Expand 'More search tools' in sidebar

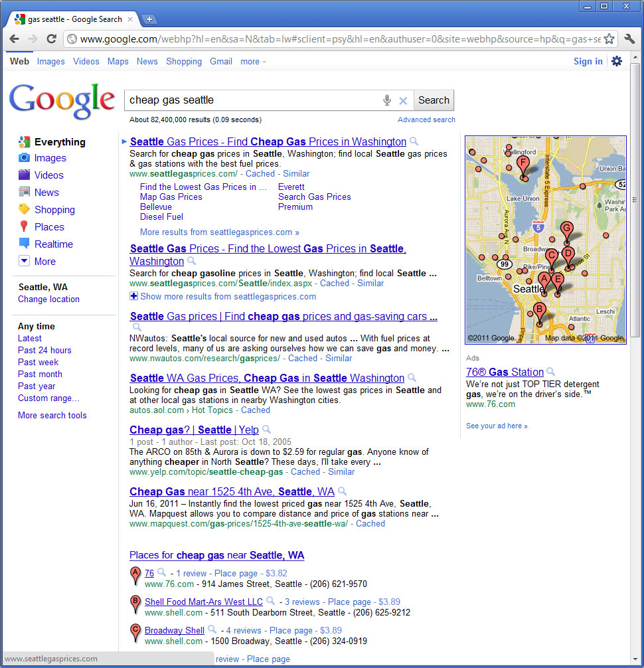[52, 416]
